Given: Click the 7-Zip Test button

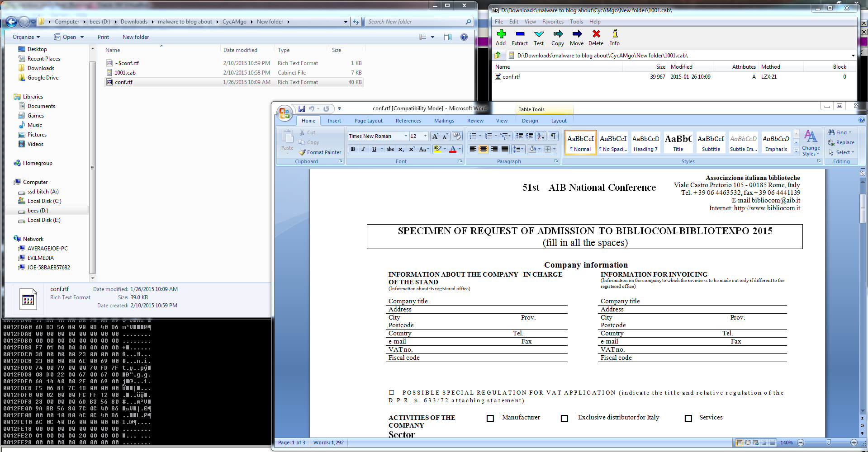Looking at the screenshot, I should [x=539, y=38].
